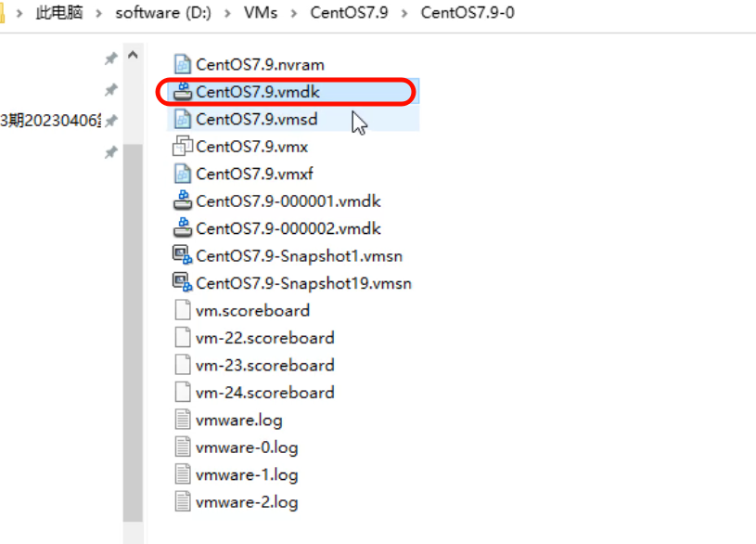The width and height of the screenshot is (756, 544).
Task: Click the CentOS7.9-000001.vmdk disk icon
Action: [x=183, y=201]
